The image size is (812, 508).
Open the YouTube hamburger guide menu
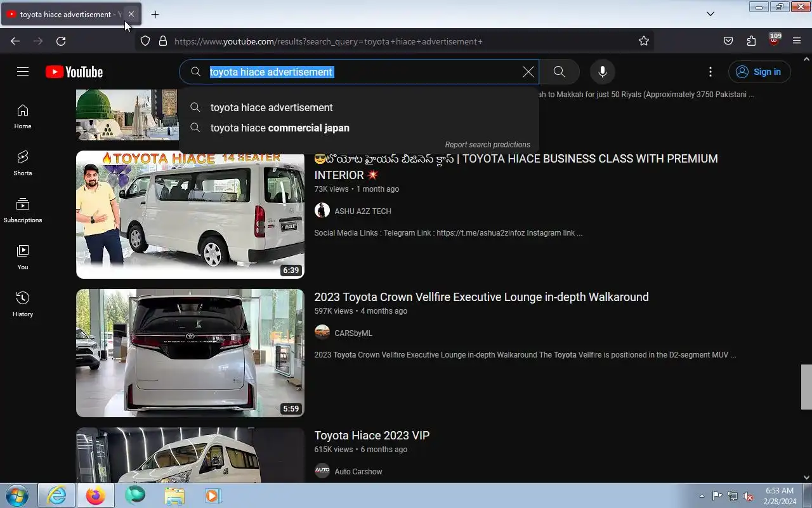coord(23,72)
